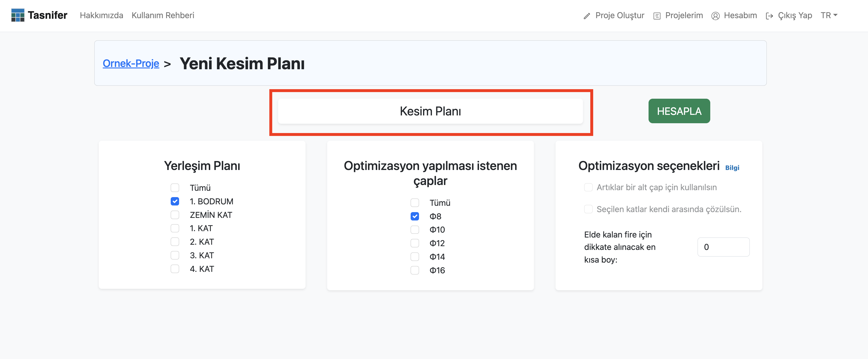
Task: Select the 2. KAT checkbox
Action: point(175,242)
